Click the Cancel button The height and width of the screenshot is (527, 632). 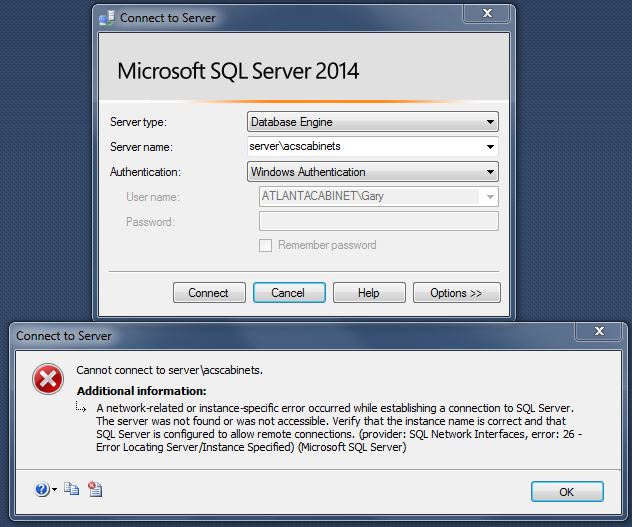[289, 293]
